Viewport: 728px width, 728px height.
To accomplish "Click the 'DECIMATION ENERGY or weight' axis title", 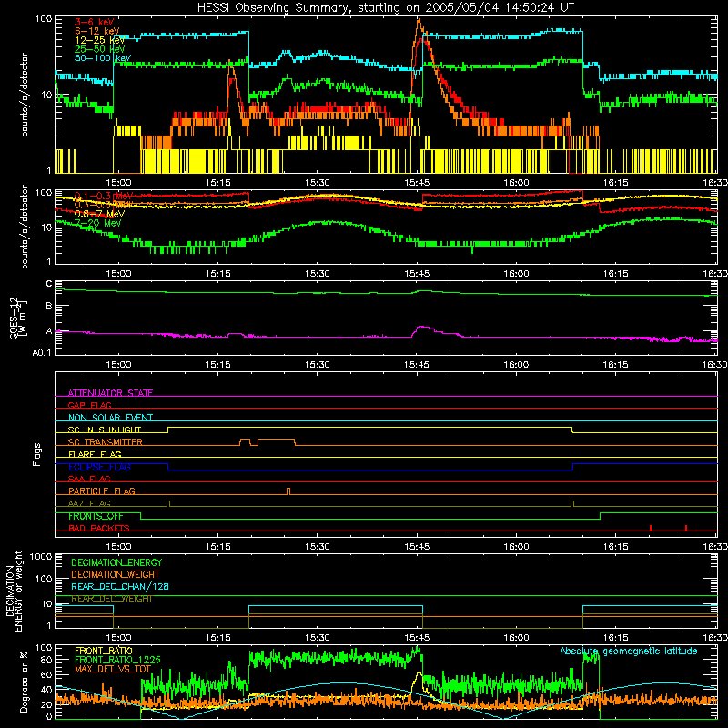I will pyautogui.click(x=15, y=591).
